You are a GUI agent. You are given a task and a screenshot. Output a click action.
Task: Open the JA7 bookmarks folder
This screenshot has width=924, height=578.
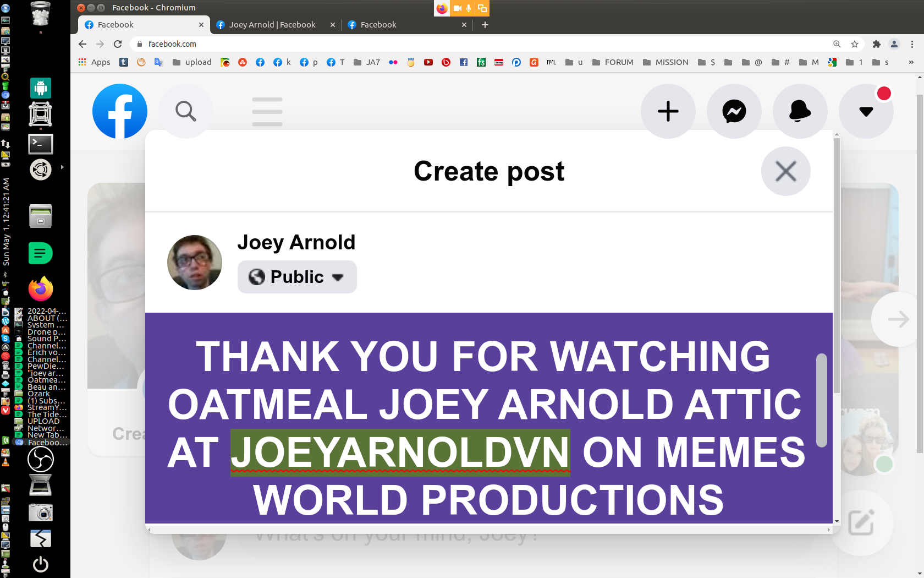point(367,62)
